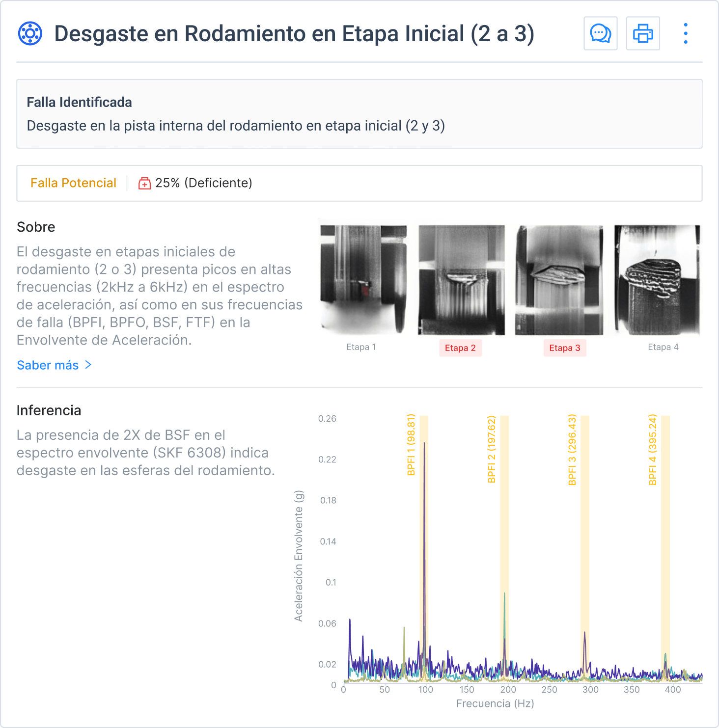
Task: Click the bearing icon beside the title
Action: pyautogui.click(x=30, y=34)
